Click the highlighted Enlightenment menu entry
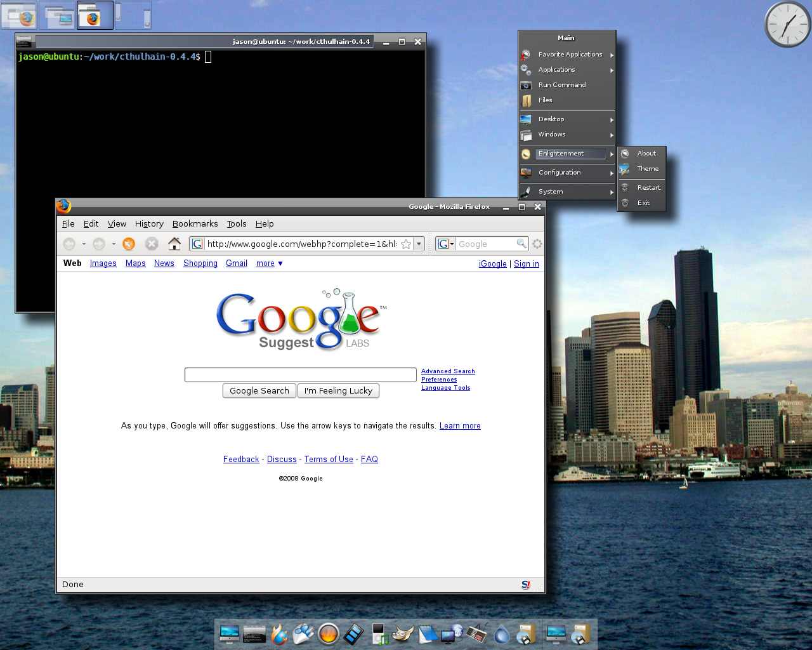812x650 pixels. pyautogui.click(x=567, y=154)
